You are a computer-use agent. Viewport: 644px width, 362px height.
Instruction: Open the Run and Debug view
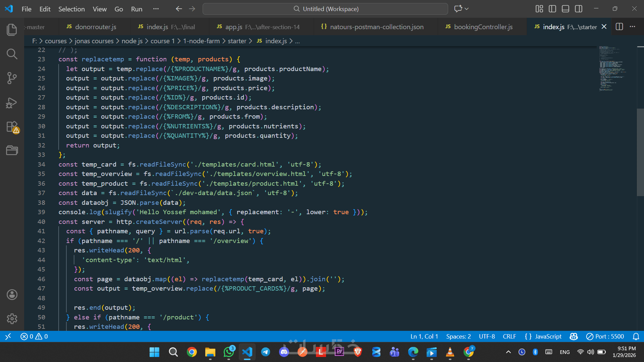click(x=12, y=103)
